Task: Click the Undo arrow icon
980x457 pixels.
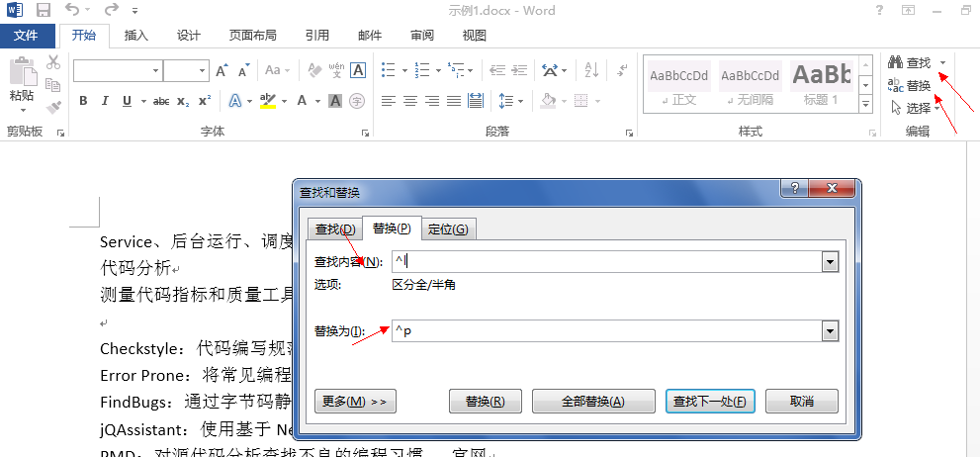Action: coord(72,10)
